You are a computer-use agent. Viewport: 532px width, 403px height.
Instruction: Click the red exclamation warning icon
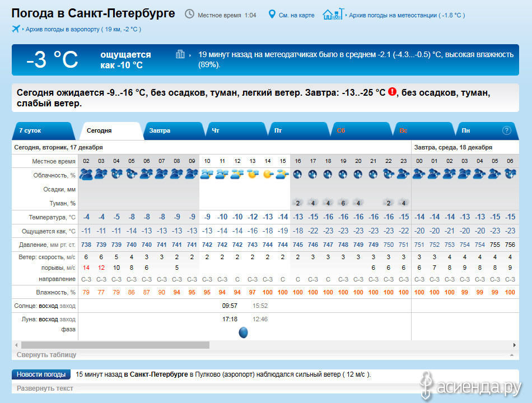coord(392,92)
